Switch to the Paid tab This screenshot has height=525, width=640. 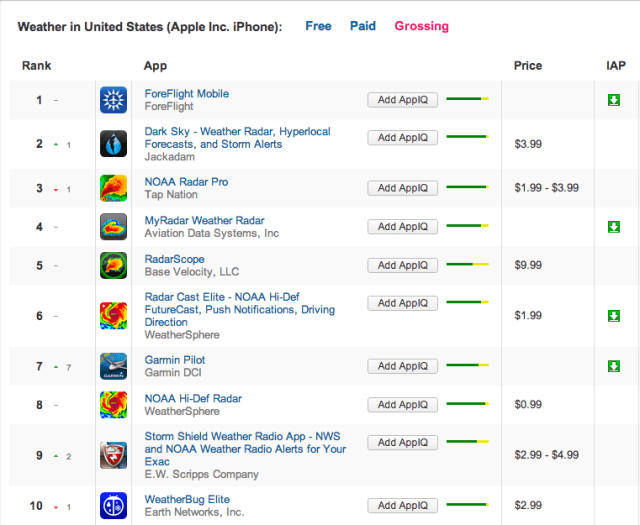[363, 26]
